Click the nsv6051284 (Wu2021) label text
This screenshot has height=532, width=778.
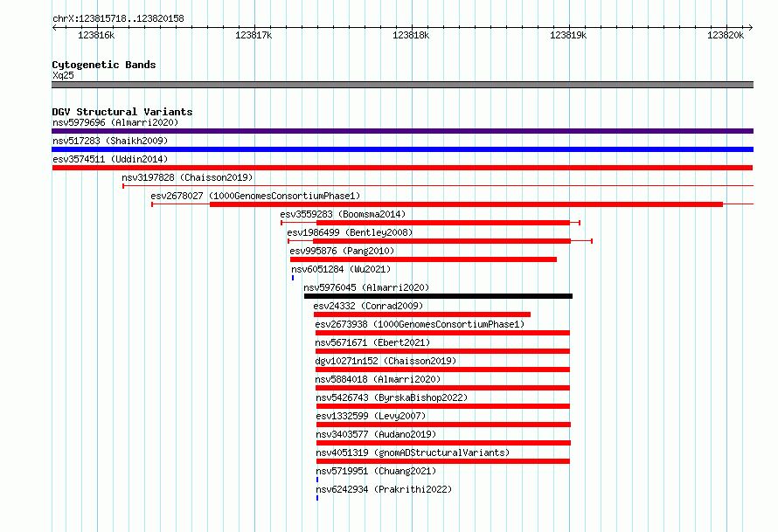[341, 269]
